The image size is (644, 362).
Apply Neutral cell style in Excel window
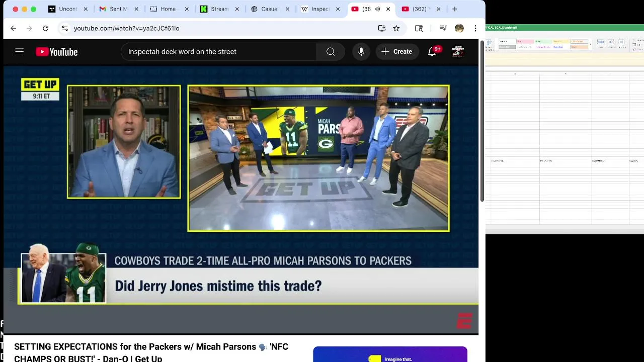click(561, 41)
